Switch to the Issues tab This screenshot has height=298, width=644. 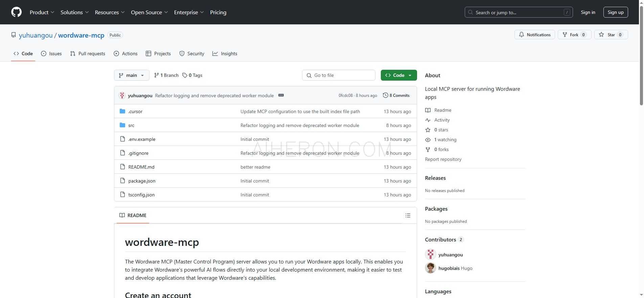(x=51, y=54)
